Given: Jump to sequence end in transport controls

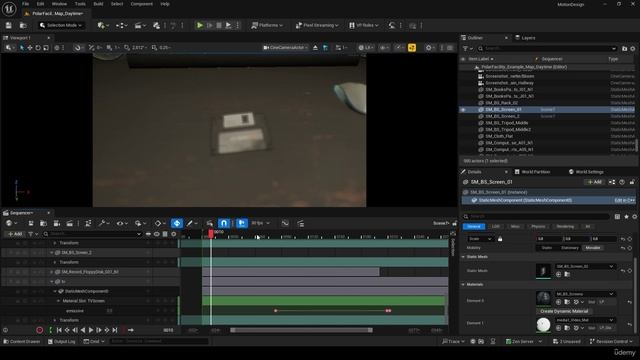Looking at the screenshot, I should pos(115,330).
